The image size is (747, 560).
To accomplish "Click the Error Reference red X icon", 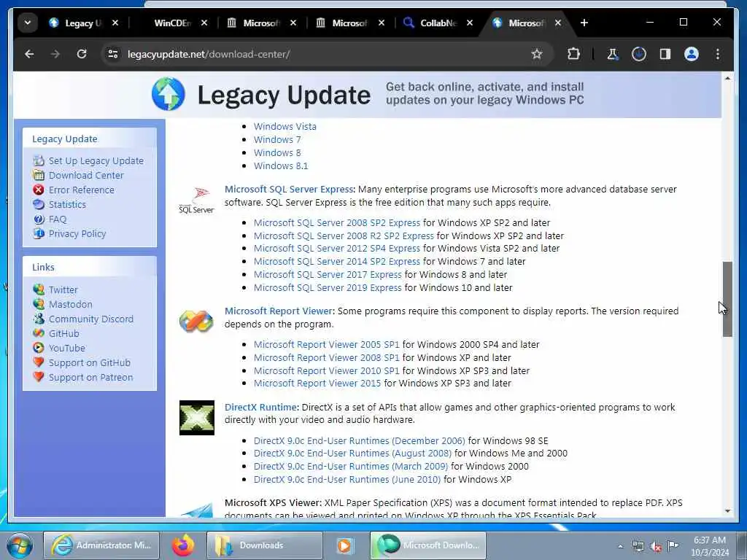I will [x=39, y=190].
